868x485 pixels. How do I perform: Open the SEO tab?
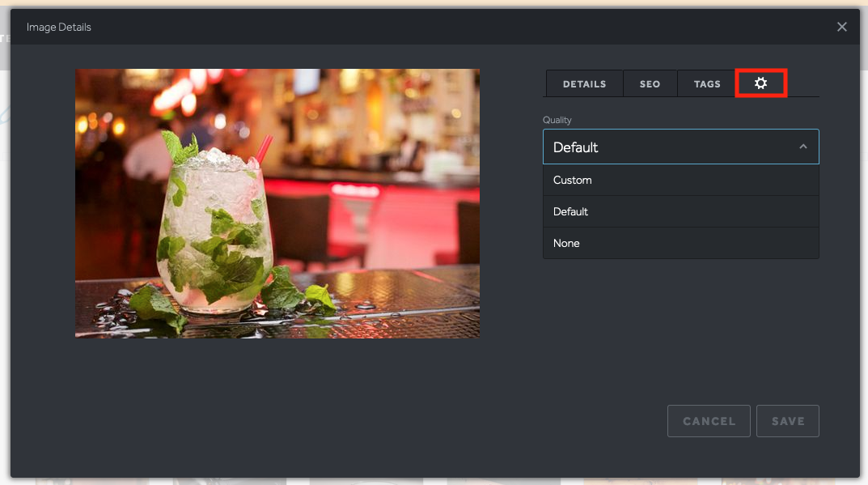650,83
